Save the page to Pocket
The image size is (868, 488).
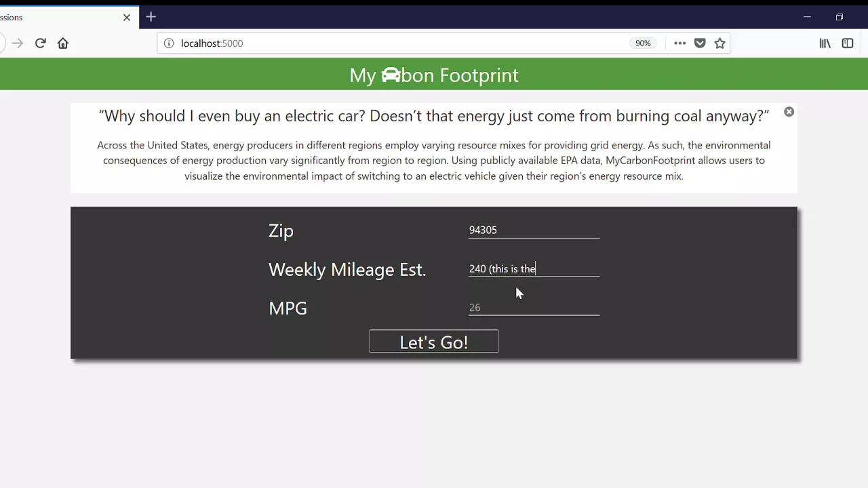click(700, 43)
